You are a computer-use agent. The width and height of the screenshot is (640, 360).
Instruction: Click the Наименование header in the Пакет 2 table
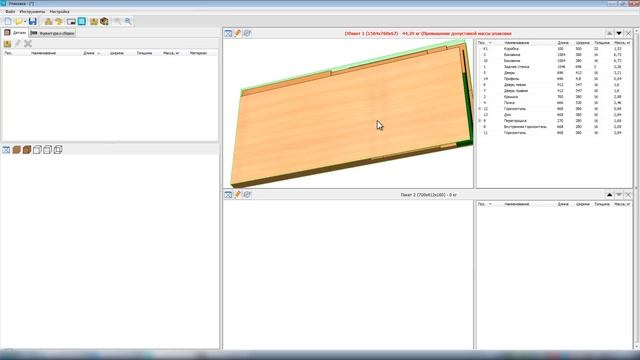pyautogui.click(x=517, y=204)
